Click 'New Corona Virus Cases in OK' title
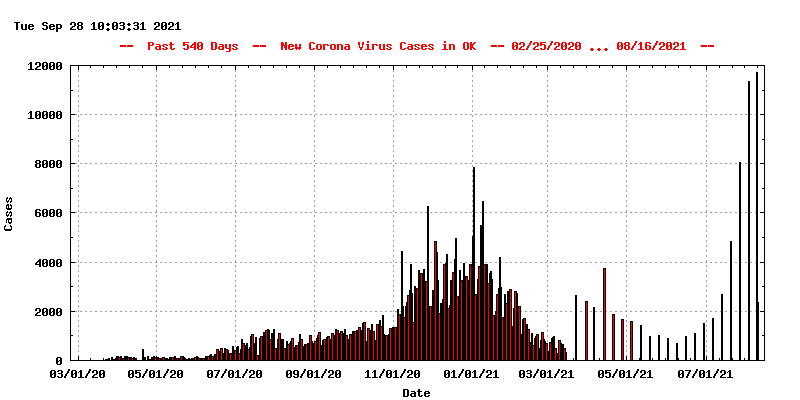 [377, 46]
